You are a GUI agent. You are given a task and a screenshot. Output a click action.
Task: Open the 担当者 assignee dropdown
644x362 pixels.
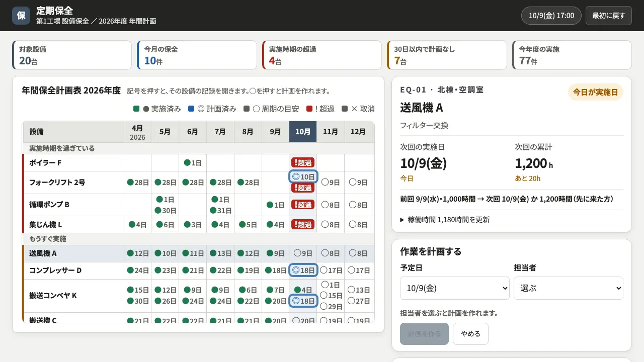[x=568, y=288]
